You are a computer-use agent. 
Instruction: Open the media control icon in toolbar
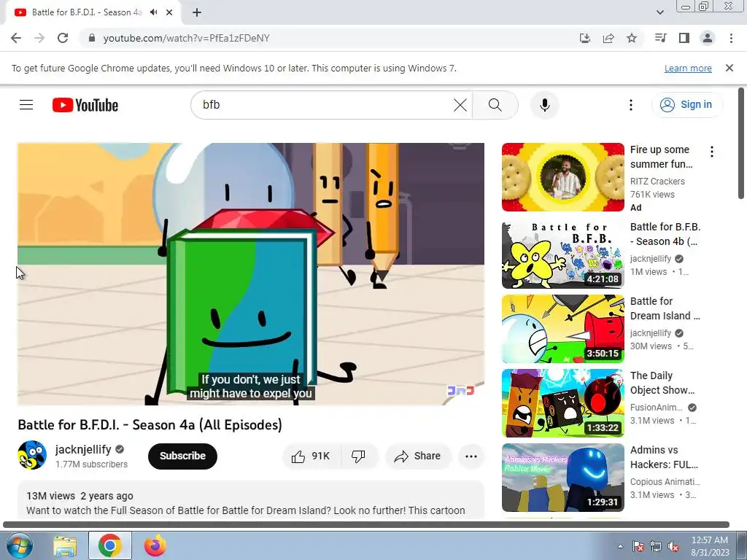[x=660, y=38]
